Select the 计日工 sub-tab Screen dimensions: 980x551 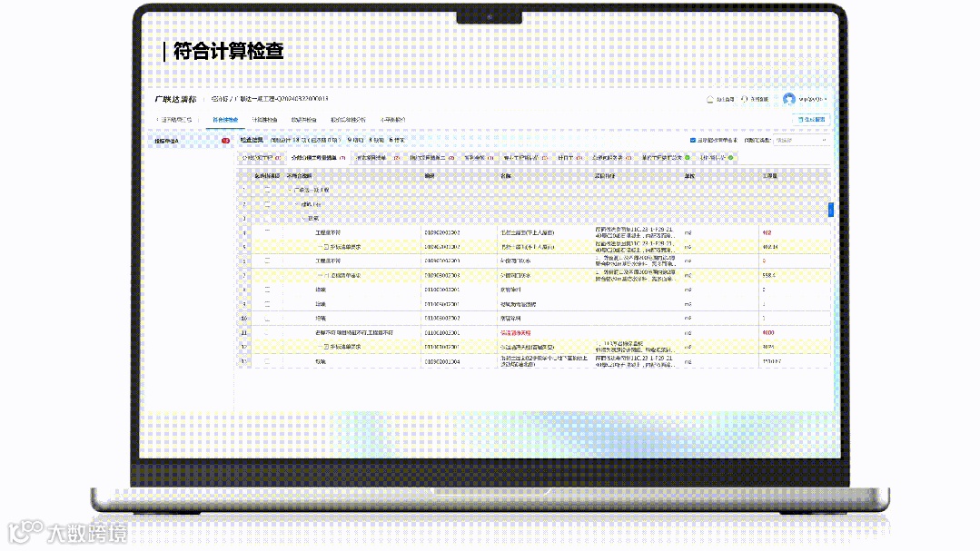pyautogui.click(x=570, y=158)
